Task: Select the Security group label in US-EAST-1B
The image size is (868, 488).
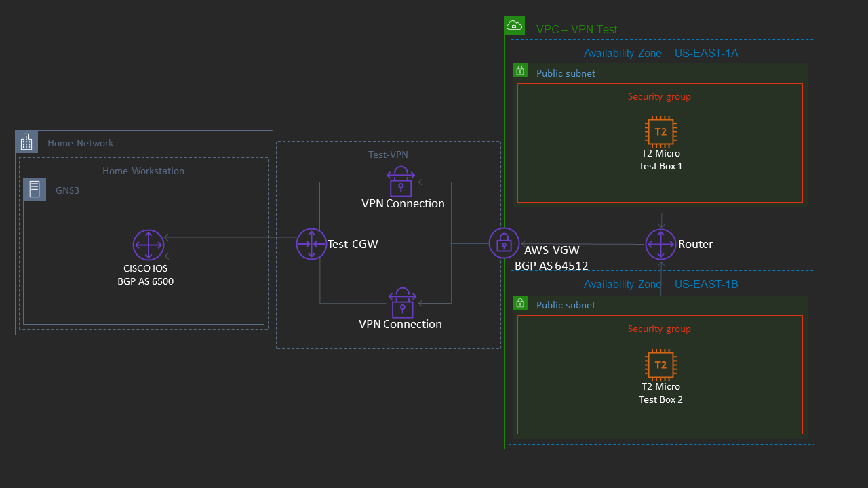Action: click(x=659, y=329)
